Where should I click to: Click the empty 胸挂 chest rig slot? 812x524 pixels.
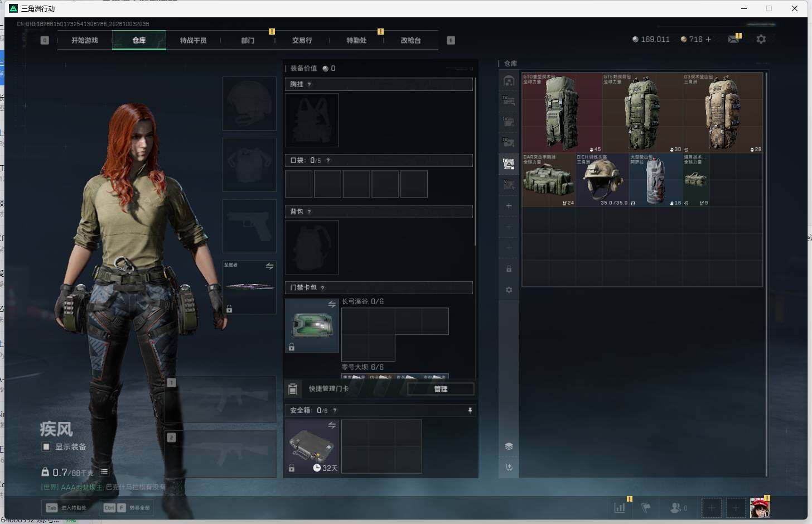coord(312,120)
